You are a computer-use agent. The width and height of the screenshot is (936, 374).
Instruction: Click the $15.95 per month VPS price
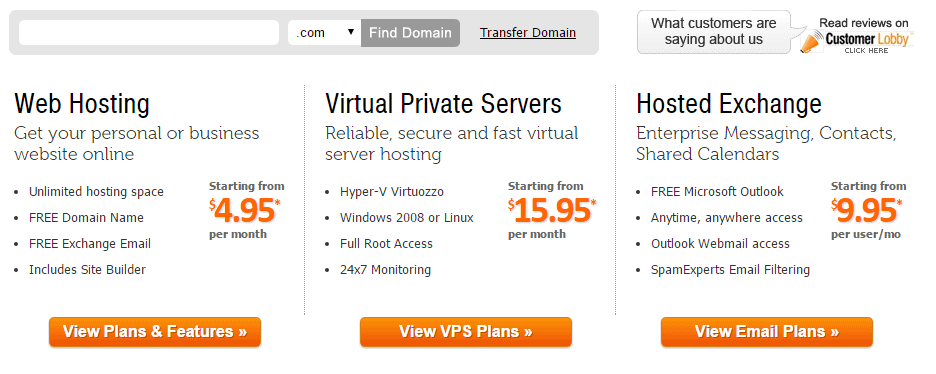(552, 210)
